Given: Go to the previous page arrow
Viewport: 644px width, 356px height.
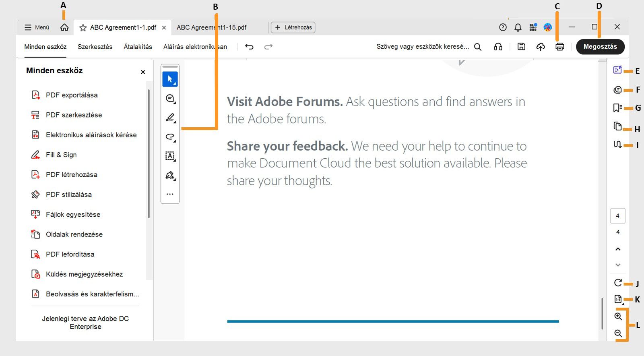Looking at the screenshot, I should tap(618, 249).
